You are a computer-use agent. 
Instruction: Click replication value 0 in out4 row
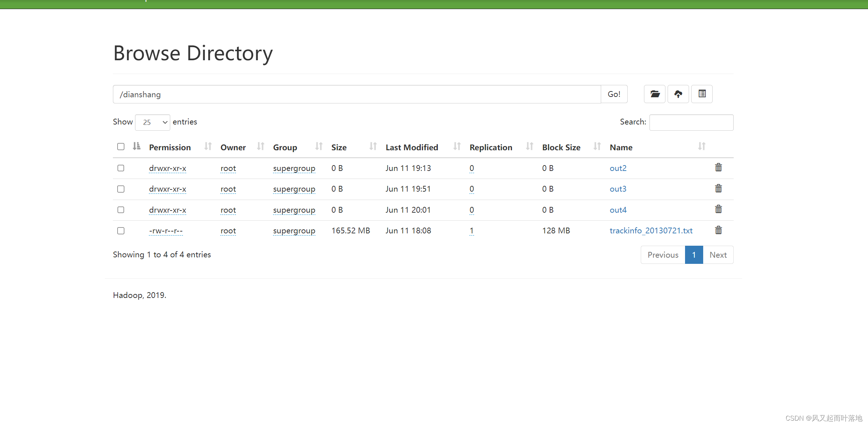[x=472, y=210]
